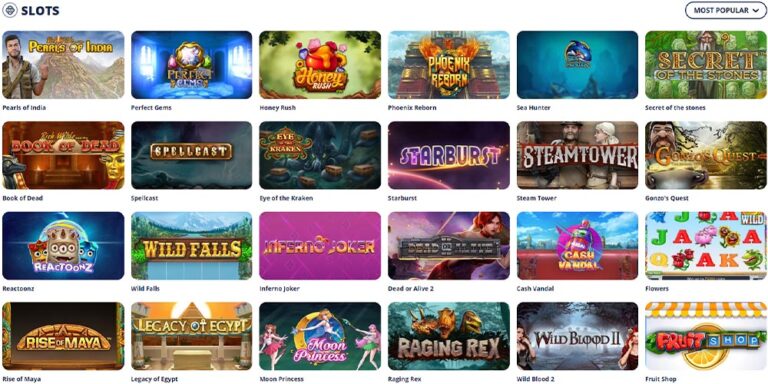This screenshot has width=768, height=384.
Task: Select the Starburst game thumbnail
Action: [449, 155]
